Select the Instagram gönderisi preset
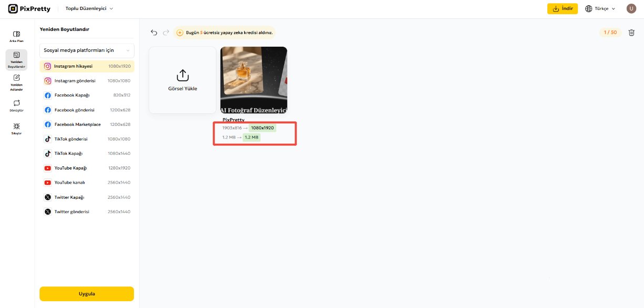 tap(87, 81)
